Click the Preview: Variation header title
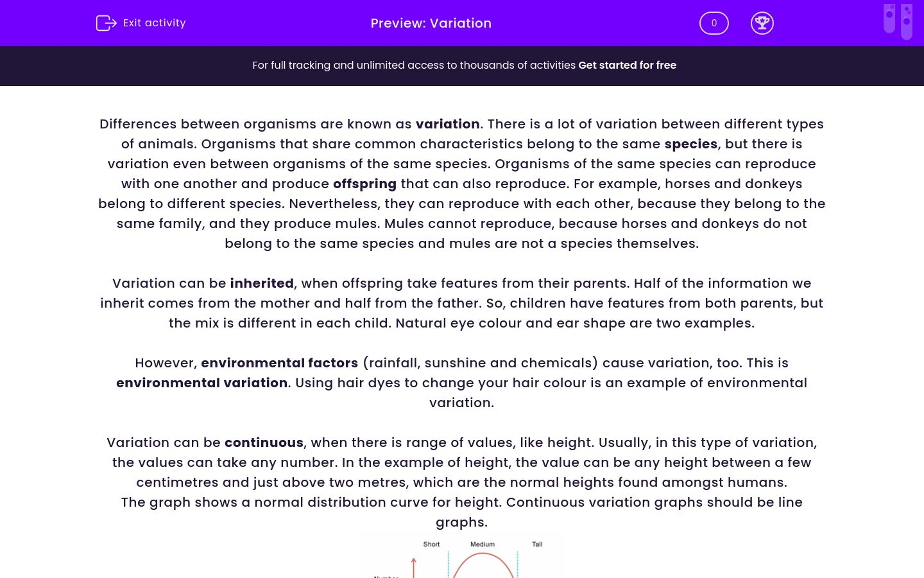 pyautogui.click(x=431, y=23)
